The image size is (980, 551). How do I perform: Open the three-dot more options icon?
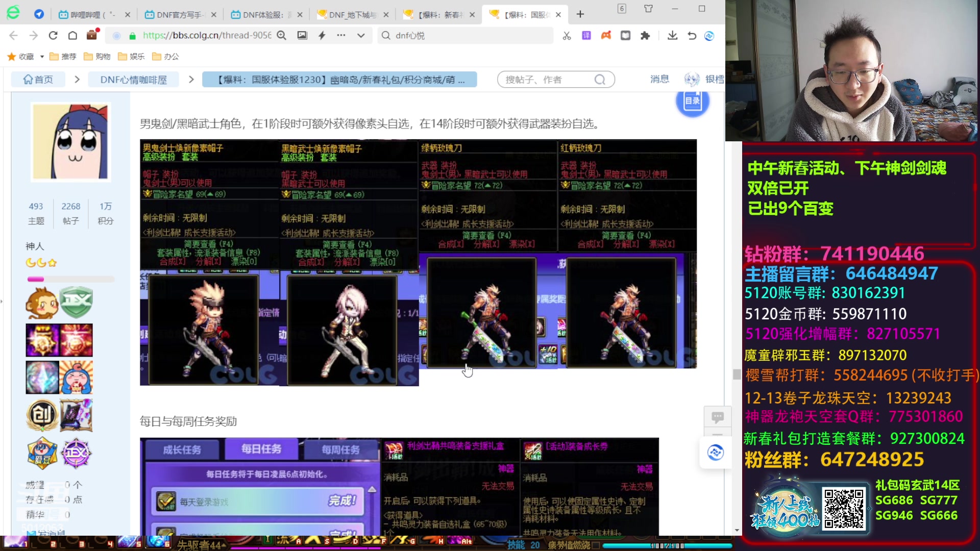point(341,35)
